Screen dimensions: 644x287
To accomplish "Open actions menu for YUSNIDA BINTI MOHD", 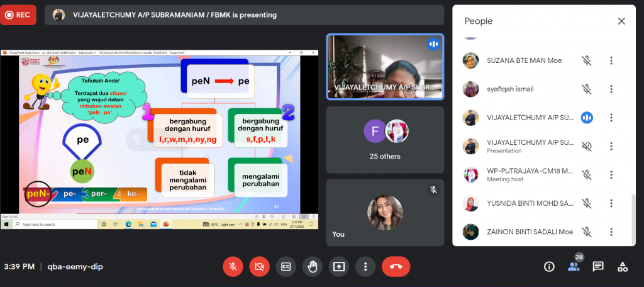I will click(611, 203).
